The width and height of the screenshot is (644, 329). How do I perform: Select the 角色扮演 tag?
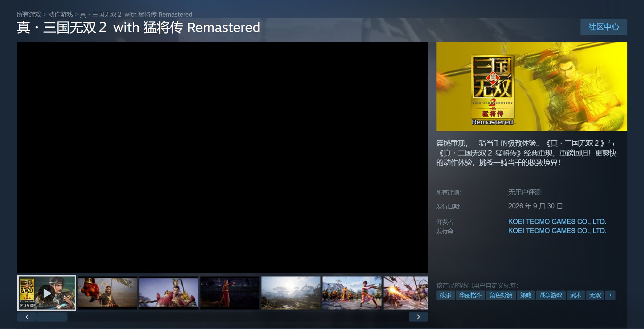point(501,295)
